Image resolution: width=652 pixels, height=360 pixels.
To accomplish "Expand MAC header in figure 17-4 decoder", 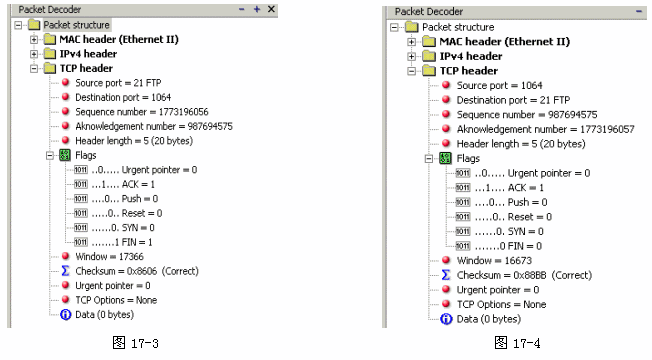I will [412, 42].
